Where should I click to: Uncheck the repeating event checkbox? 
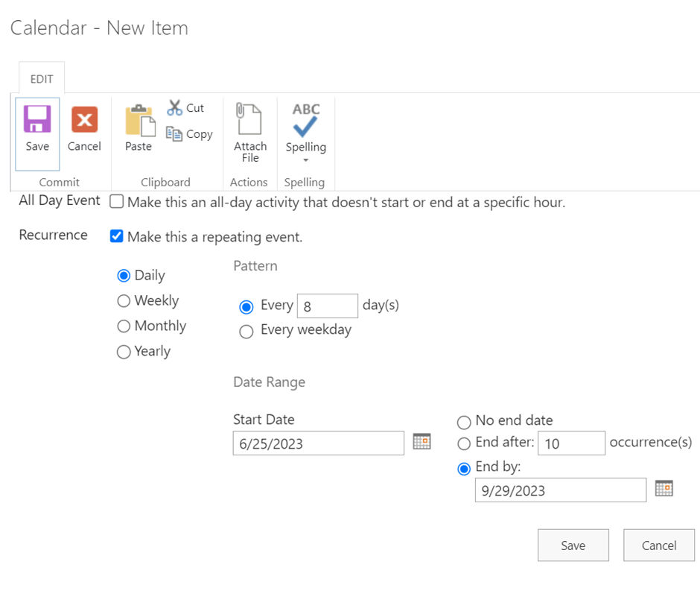[x=116, y=236]
